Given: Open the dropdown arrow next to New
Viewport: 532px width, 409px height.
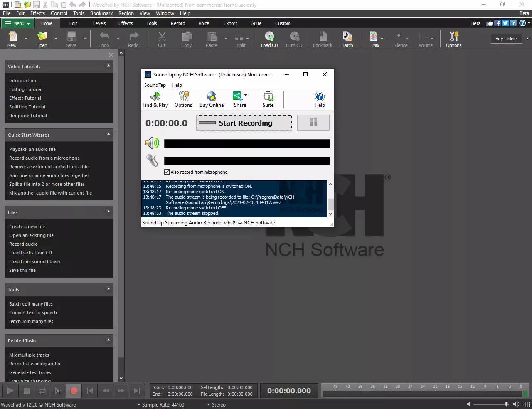Looking at the screenshot, I should (26, 39).
